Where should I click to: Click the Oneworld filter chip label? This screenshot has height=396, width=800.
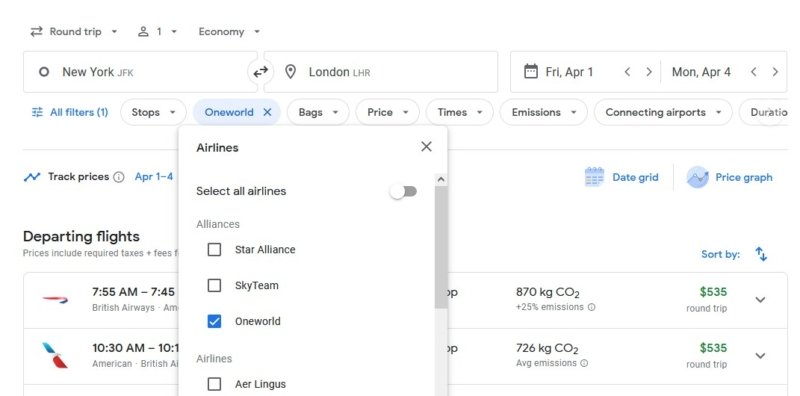(x=229, y=112)
